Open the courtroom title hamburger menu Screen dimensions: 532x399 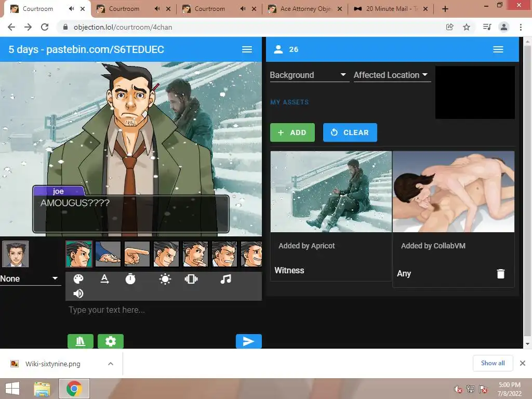click(x=247, y=49)
